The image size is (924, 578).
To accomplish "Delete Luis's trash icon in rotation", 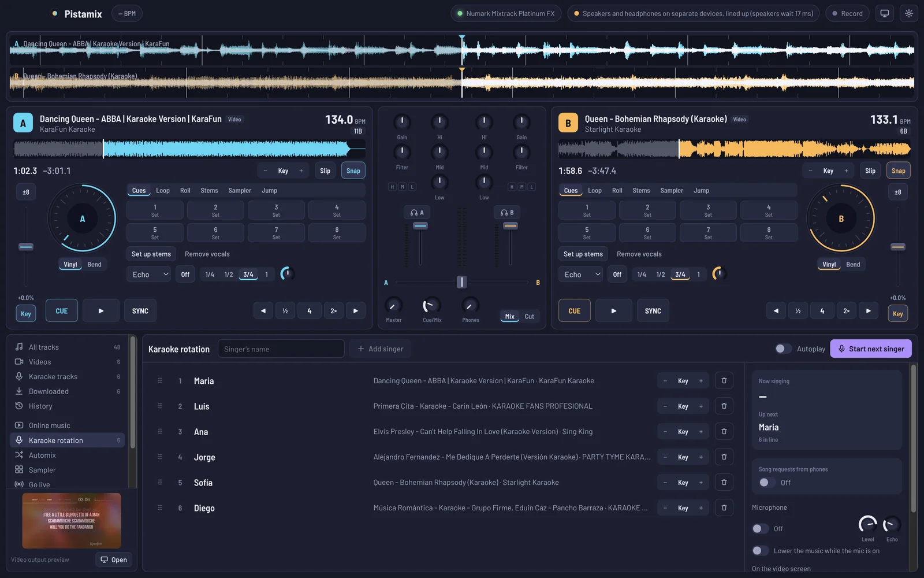I will click(724, 406).
